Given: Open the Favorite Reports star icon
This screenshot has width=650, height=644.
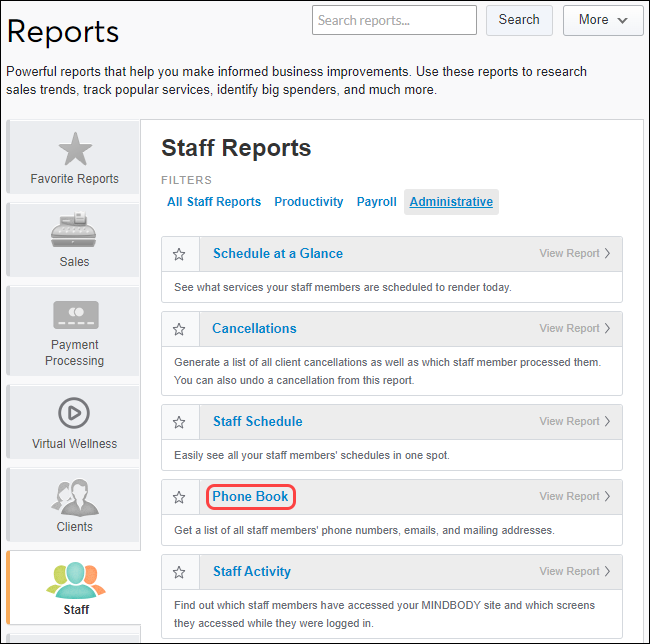Looking at the screenshot, I should 74,149.
